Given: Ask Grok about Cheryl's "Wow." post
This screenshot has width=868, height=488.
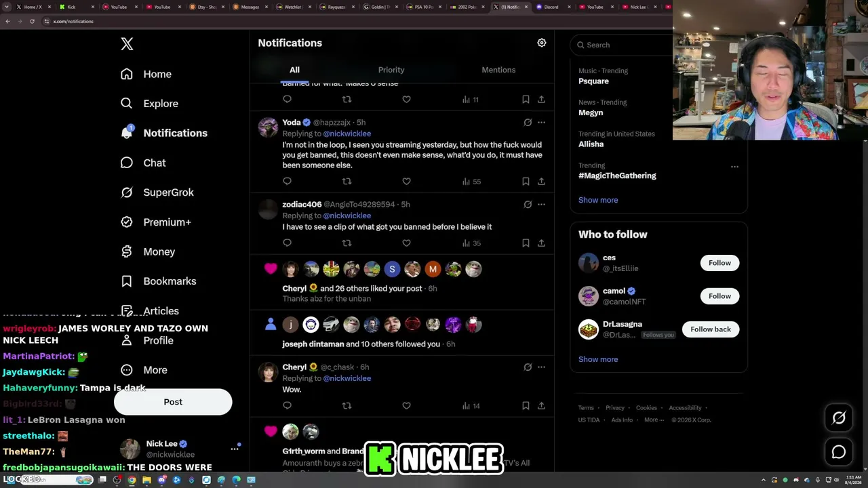Looking at the screenshot, I should click(x=528, y=367).
